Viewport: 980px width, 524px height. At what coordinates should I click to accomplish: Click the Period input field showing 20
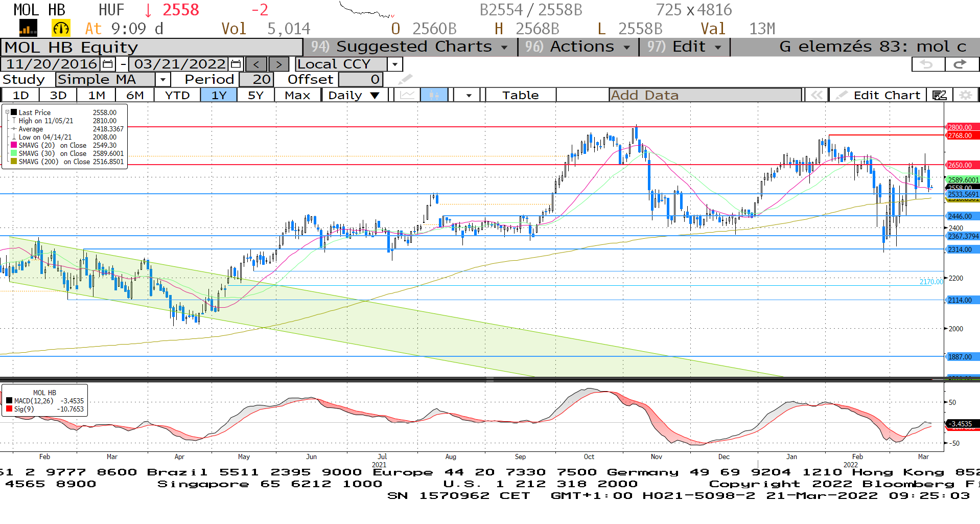coord(256,80)
